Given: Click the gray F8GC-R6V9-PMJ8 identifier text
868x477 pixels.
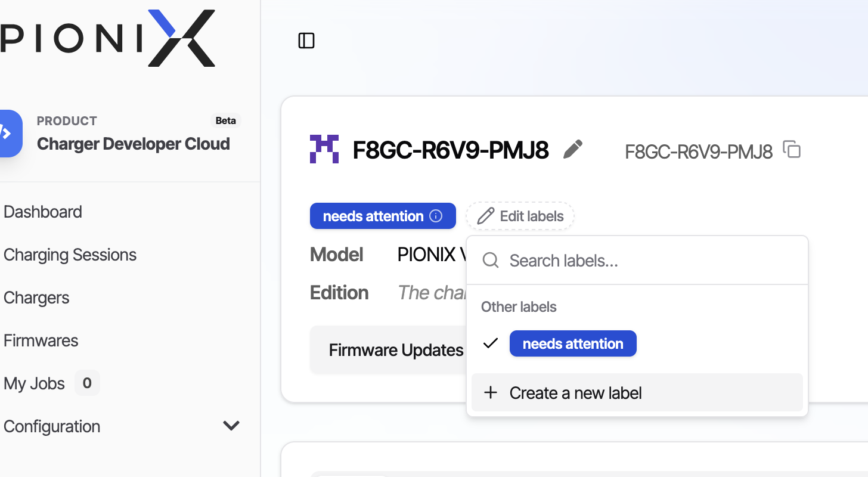Looking at the screenshot, I should [699, 152].
